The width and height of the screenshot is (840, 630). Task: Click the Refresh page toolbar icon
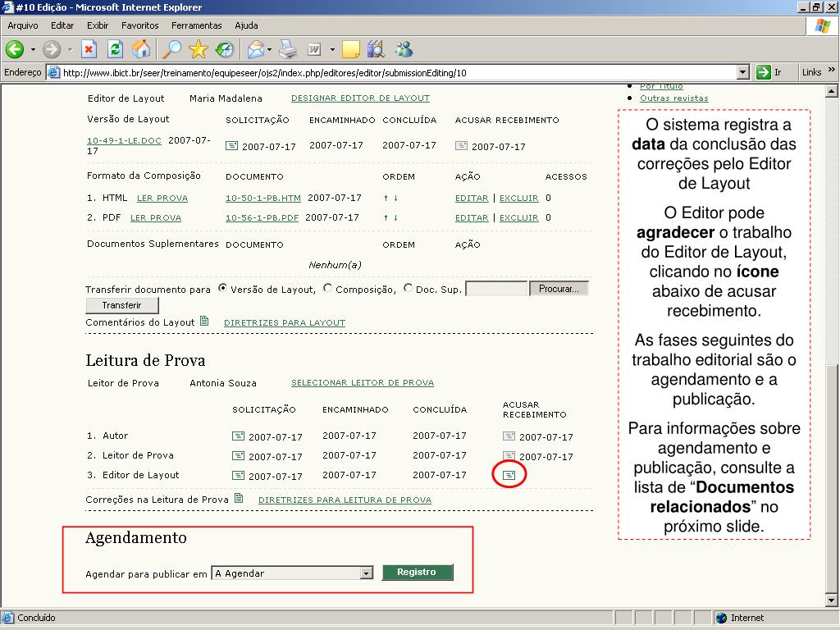(x=115, y=49)
